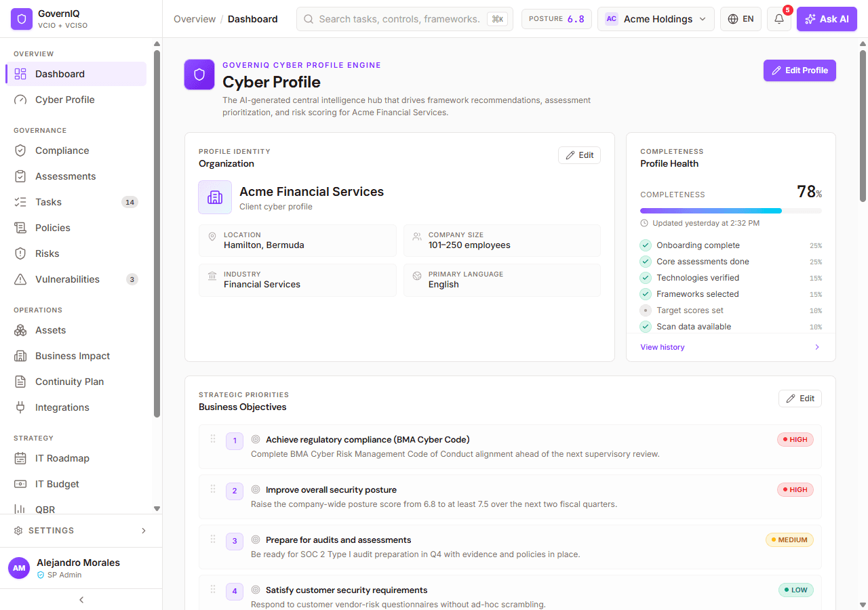Click the Assets cubes icon
Screen dimensions: 868x610
[x=20, y=330]
